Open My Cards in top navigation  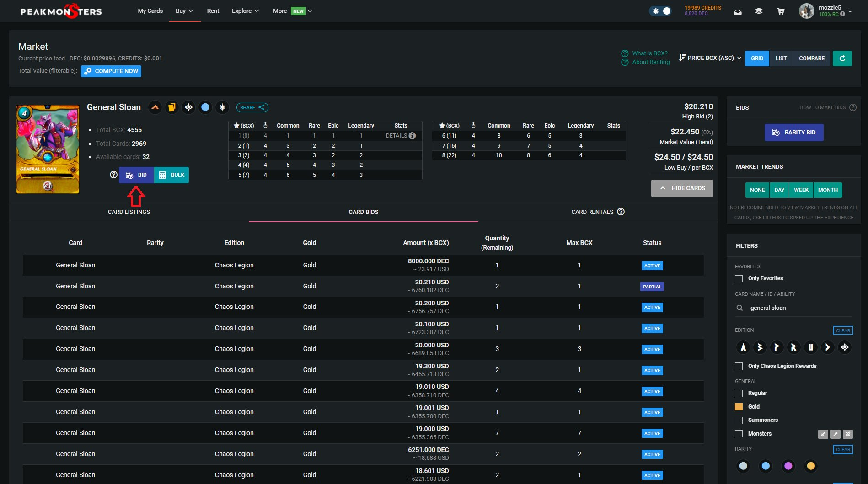(150, 11)
